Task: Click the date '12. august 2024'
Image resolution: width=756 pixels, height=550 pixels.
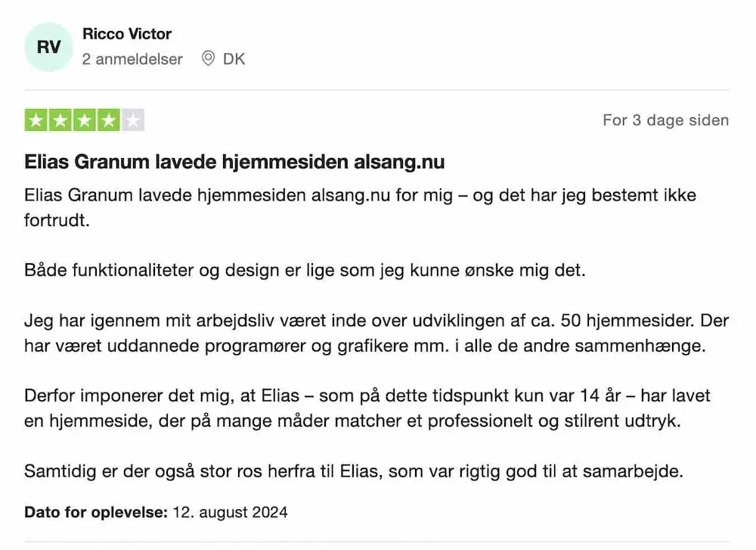Action: 230,512
